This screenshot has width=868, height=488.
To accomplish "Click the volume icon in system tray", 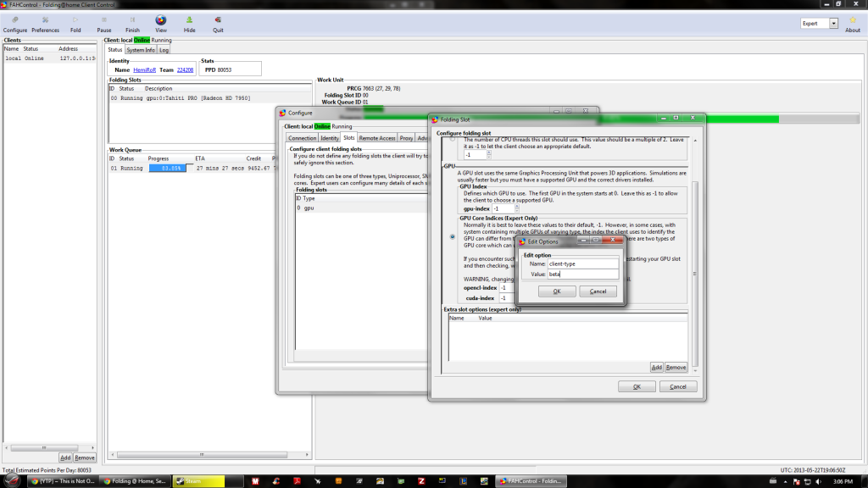I will click(818, 482).
